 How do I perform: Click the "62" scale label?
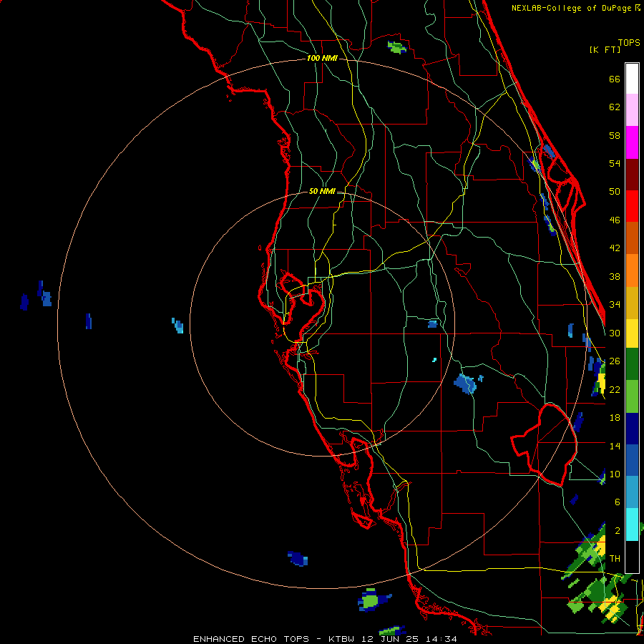click(615, 107)
